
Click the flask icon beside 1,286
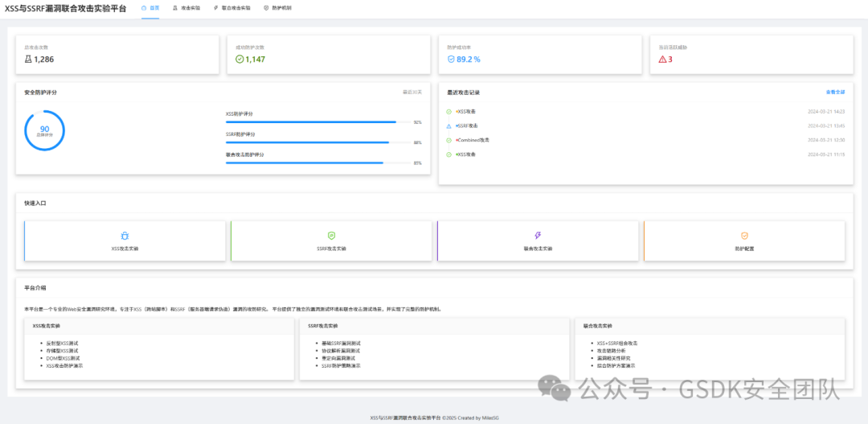pos(28,60)
